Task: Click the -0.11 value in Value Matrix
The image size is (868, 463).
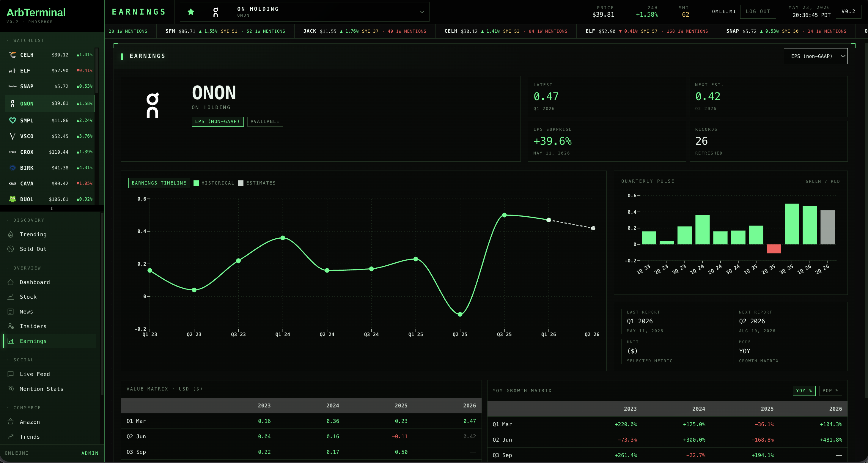Action: coord(400,436)
